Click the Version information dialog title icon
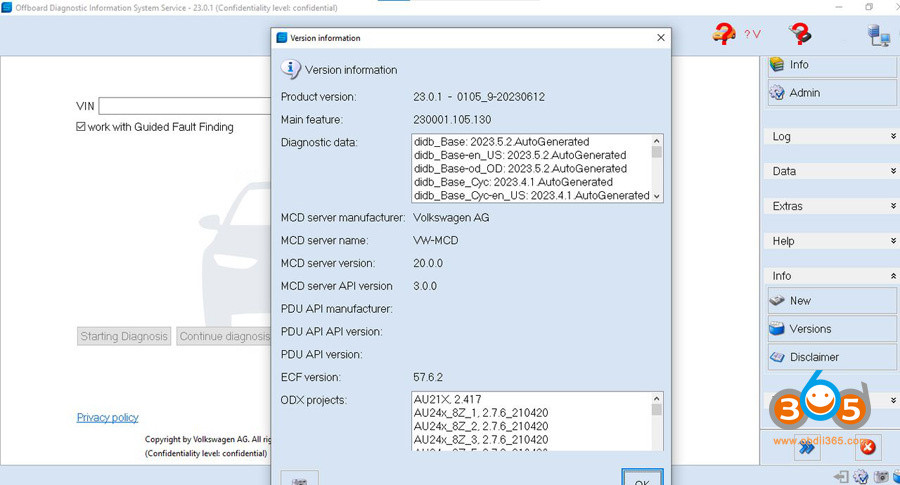This screenshot has height=485, width=900. pyautogui.click(x=281, y=38)
